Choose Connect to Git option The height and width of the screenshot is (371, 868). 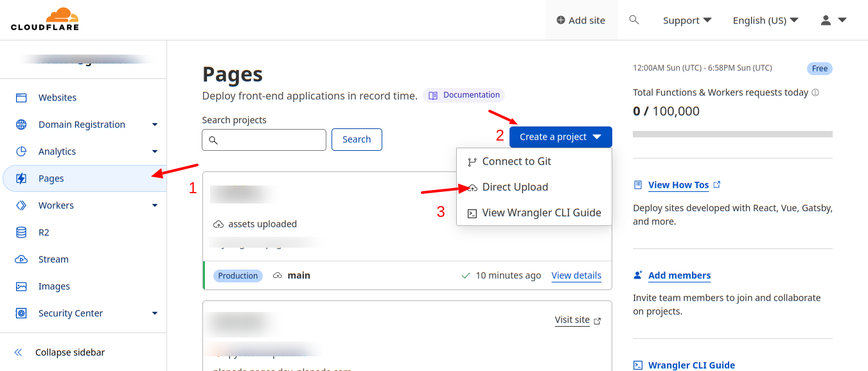click(x=517, y=161)
